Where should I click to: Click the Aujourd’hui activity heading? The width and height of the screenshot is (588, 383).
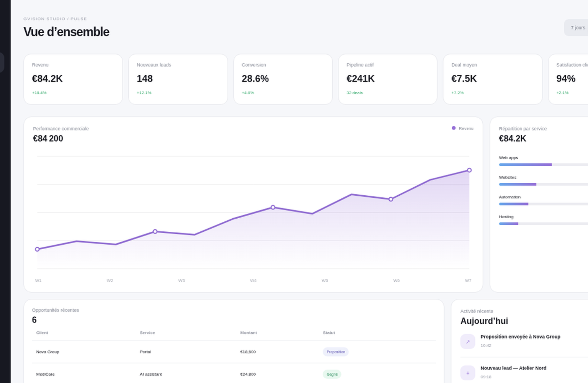pos(484,321)
